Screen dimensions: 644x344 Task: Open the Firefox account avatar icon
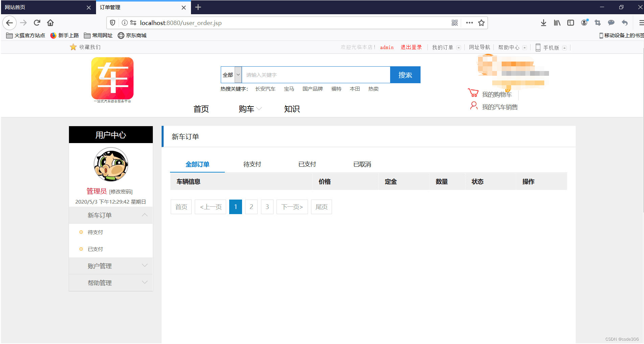(x=585, y=23)
